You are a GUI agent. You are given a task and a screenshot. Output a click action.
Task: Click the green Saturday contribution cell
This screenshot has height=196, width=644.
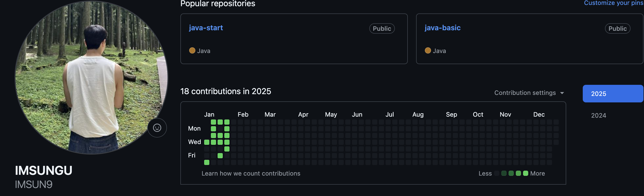point(207,162)
